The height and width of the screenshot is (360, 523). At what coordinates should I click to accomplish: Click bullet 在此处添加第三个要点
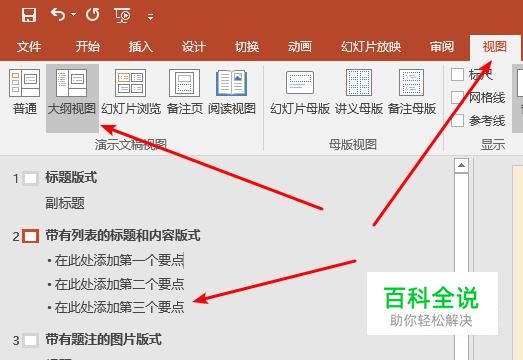[x=119, y=307]
